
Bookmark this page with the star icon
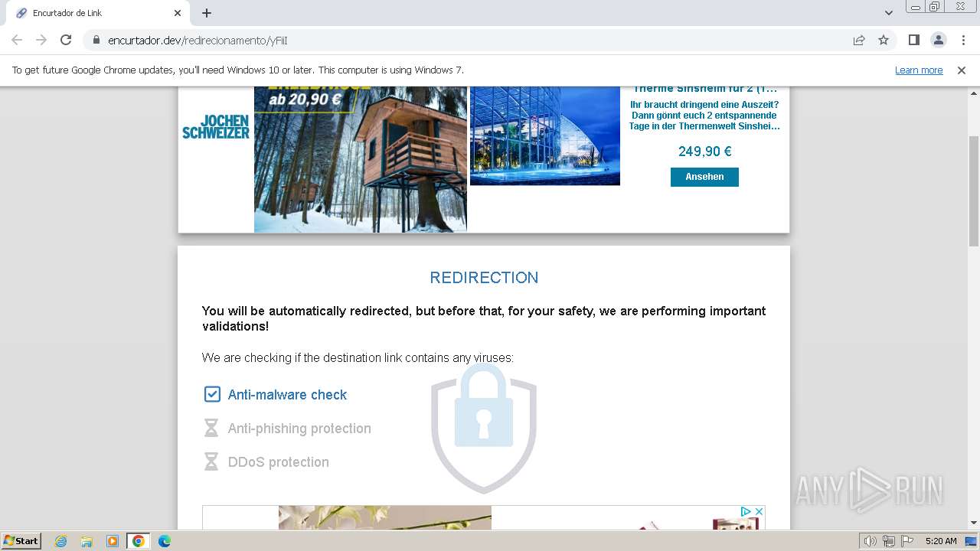[x=884, y=40]
